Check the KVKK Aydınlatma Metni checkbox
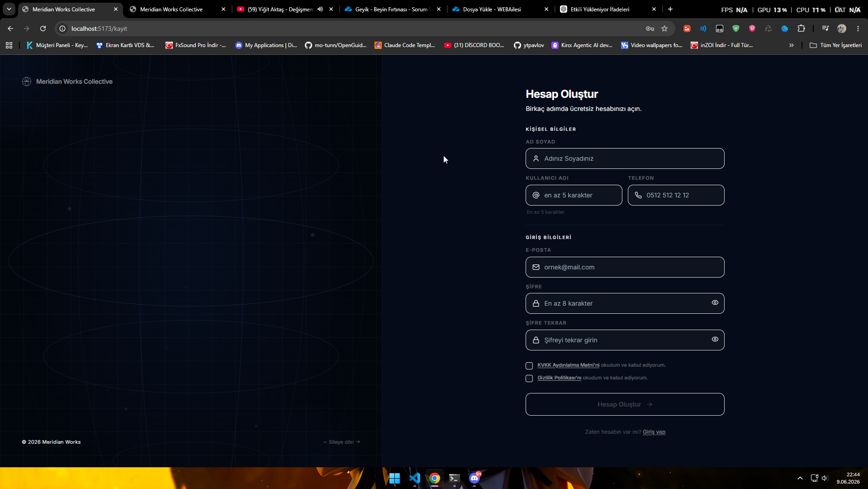The width and height of the screenshot is (868, 489). click(529, 365)
